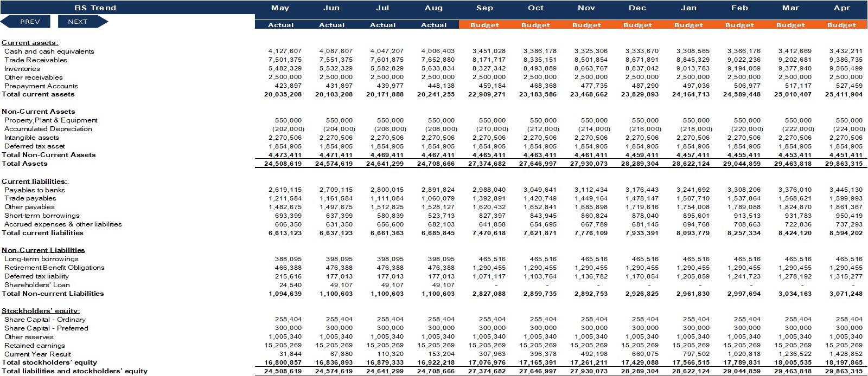
Task: Select the Other payables label
Action: click(x=29, y=206)
